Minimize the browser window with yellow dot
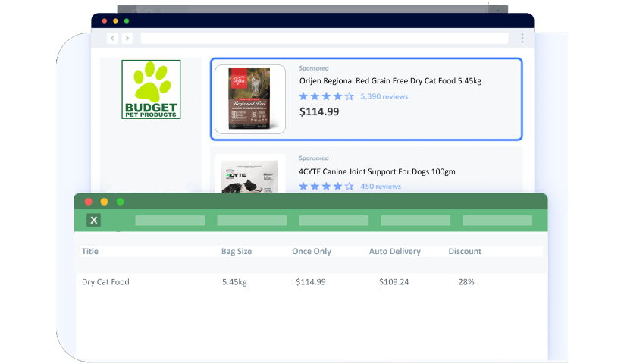Viewport: 624px width, 364px height. [115, 20]
